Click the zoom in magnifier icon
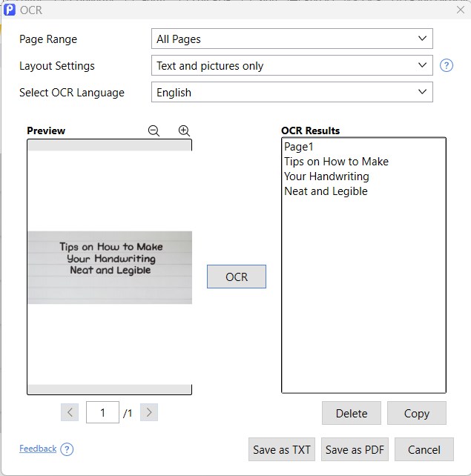 [x=184, y=130]
